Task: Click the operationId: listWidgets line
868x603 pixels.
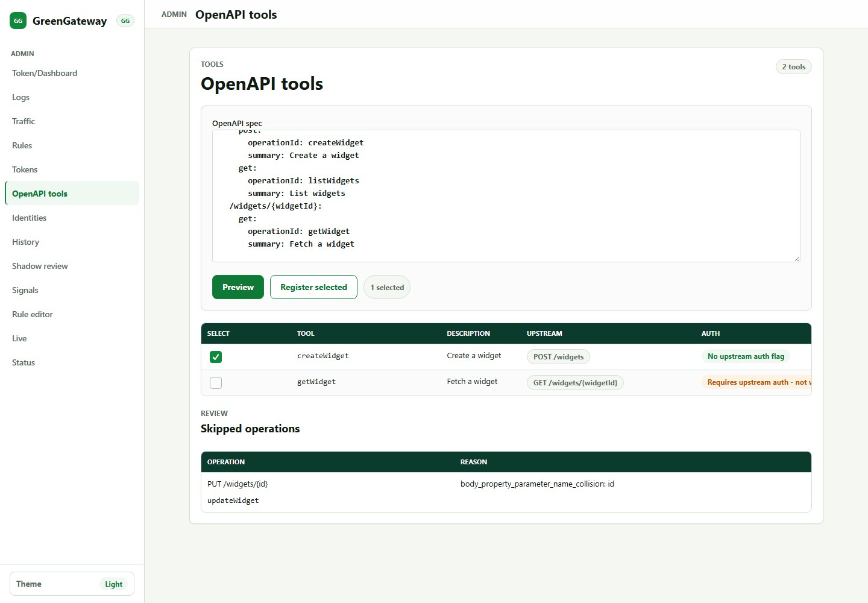Action: coord(303,180)
